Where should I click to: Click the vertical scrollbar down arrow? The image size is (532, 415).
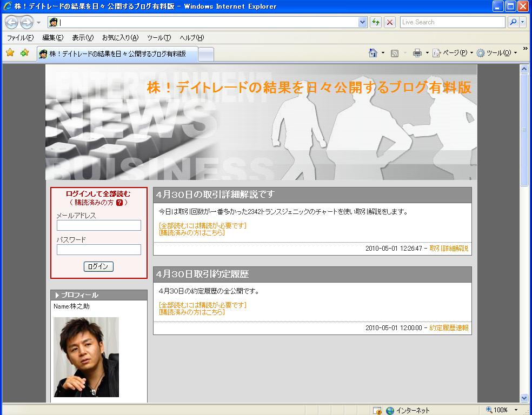click(x=524, y=398)
